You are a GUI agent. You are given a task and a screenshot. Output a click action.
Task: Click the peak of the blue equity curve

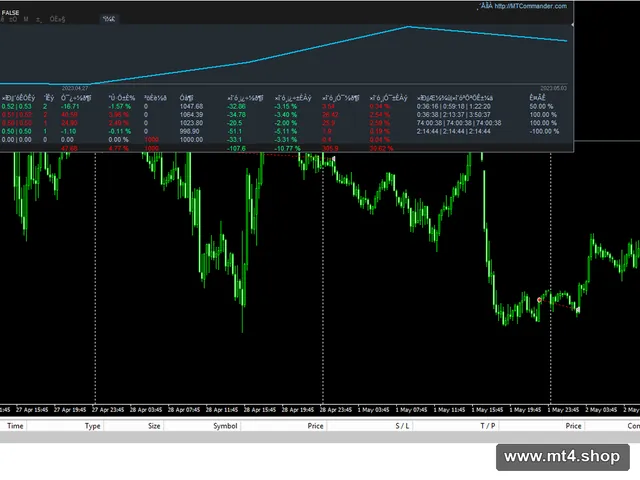(x=408, y=27)
